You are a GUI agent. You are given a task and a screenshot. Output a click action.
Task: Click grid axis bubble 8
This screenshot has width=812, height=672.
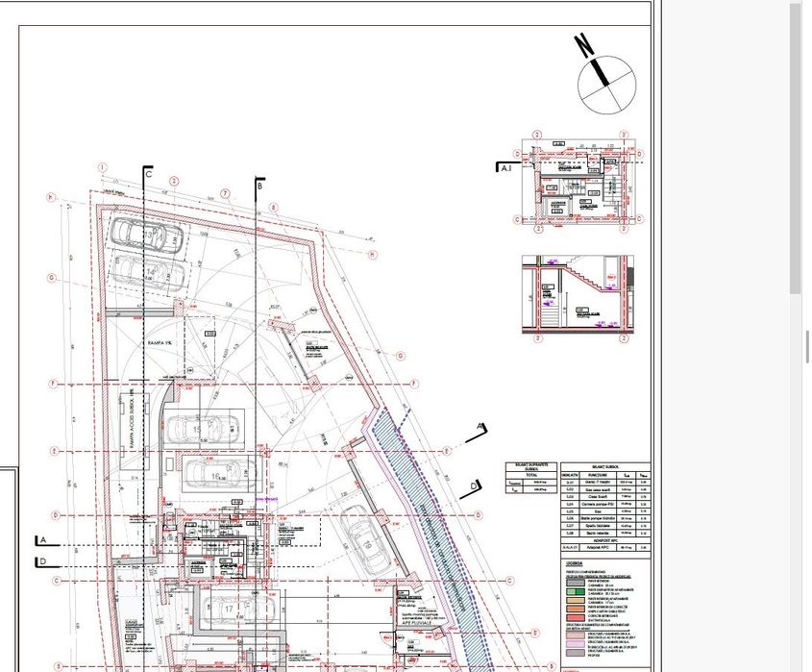pos(274,208)
